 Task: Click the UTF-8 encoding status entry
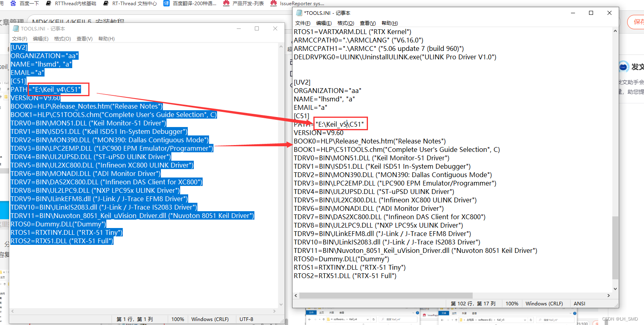pos(246,319)
